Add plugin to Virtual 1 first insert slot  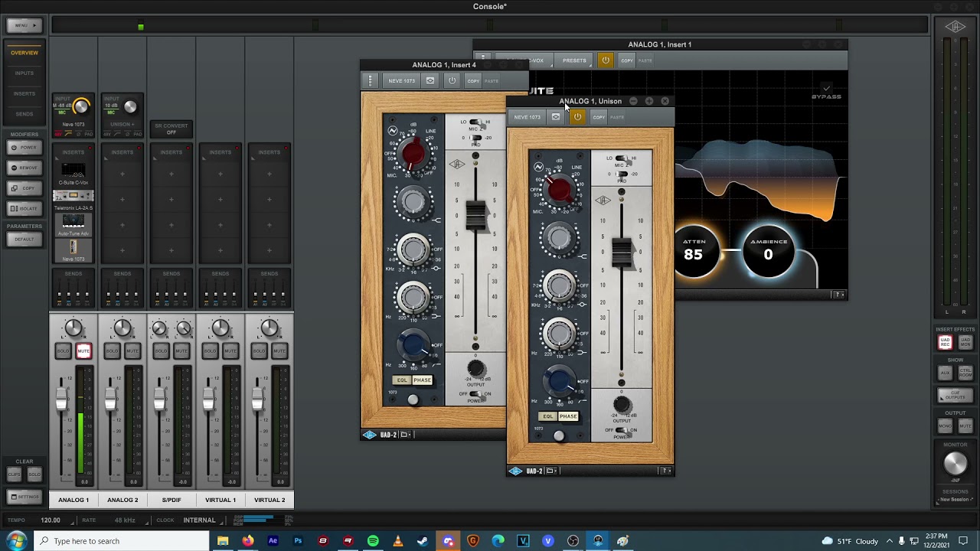[x=220, y=174]
